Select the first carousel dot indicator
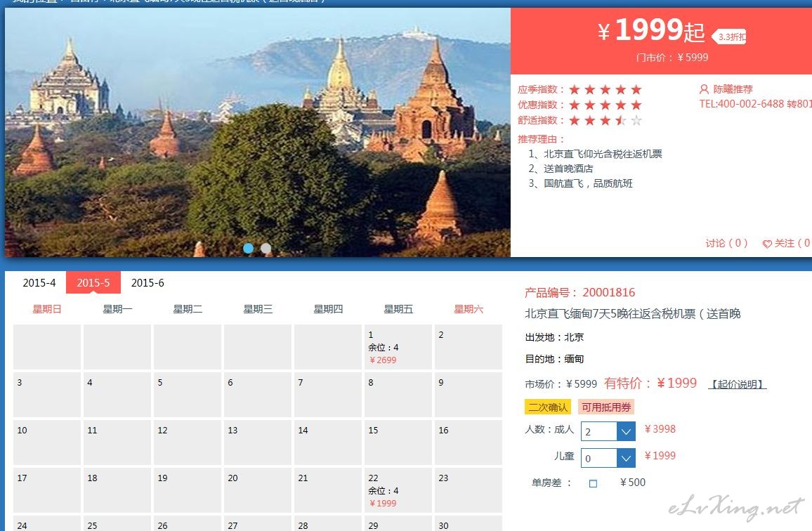The image size is (812, 531). (x=249, y=248)
